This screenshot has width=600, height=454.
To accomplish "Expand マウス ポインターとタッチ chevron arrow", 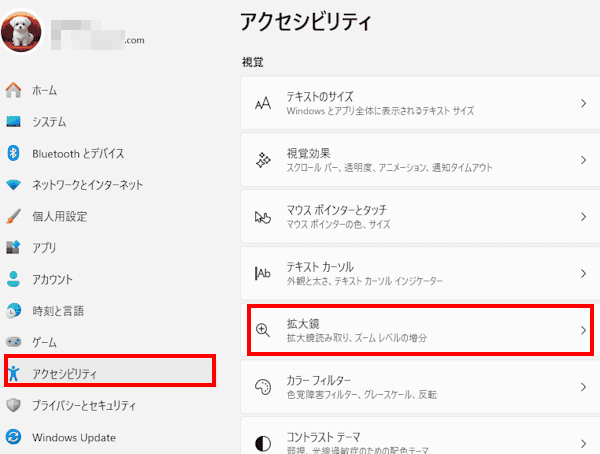I will pos(584,217).
